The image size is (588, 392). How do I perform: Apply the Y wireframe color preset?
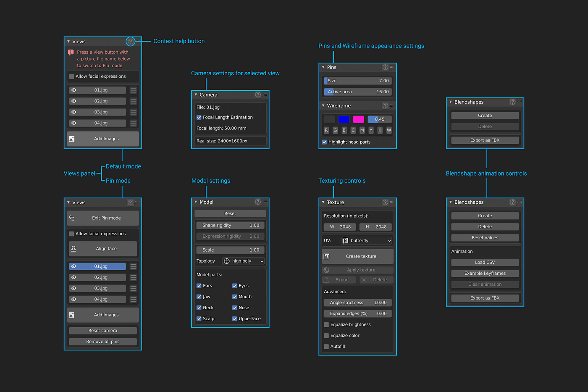[371, 130]
